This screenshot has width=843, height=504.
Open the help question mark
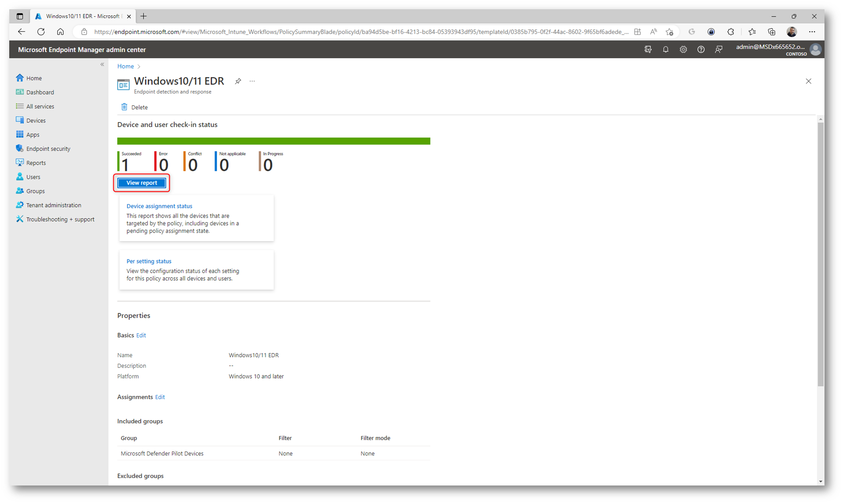coord(701,49)
